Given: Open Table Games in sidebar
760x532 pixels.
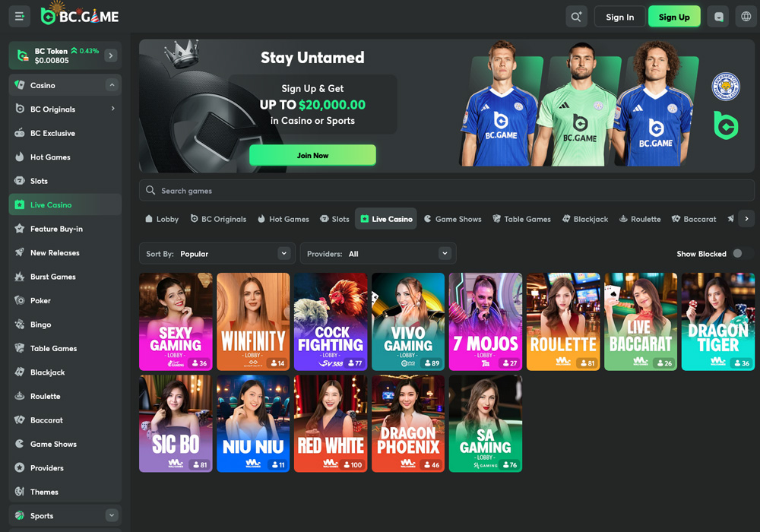Looking at the screenshot, I should point(65,348).
